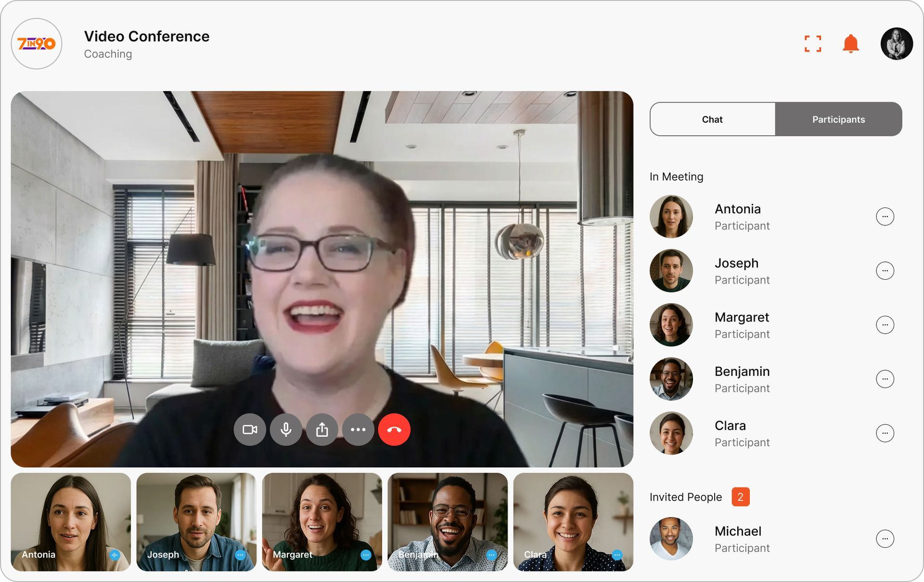This screenshot has width=924, height=582.
Task: Click the 7in90 logo
Action: tap(36, 43)
